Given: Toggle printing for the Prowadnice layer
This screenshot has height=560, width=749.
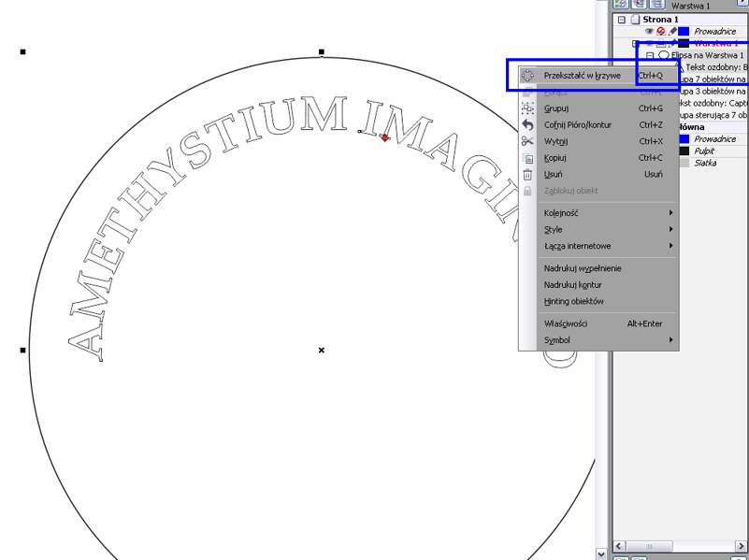Looking at the screenshot, I should (x=660, y=32).
